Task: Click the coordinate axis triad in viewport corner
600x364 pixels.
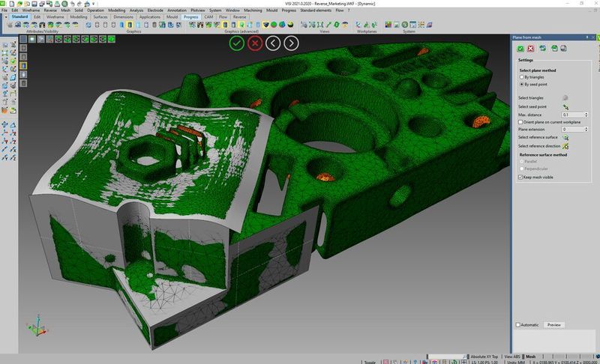Action: pos(37,326)
